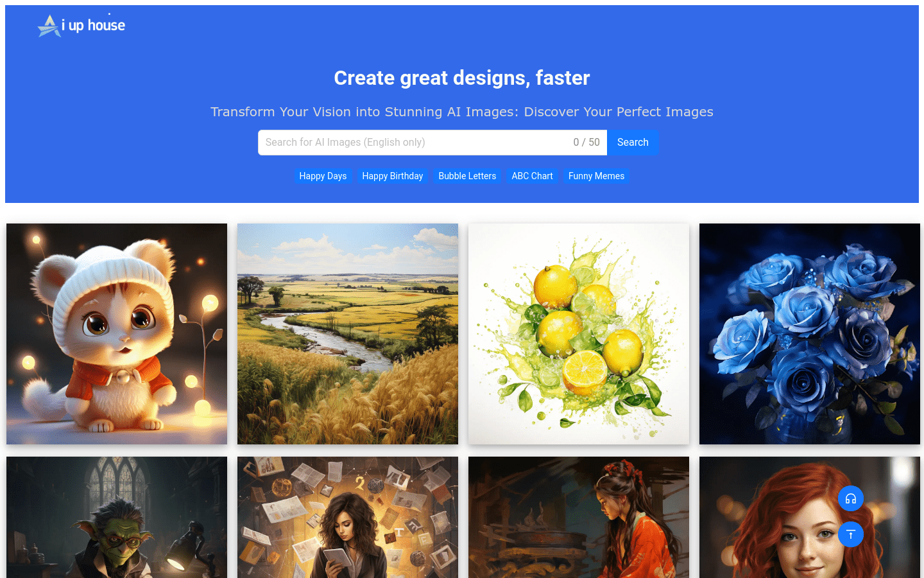Pick the Funny Memes tag
The height and width of the screenshot is (578, 924).
[x=596, y=176]
